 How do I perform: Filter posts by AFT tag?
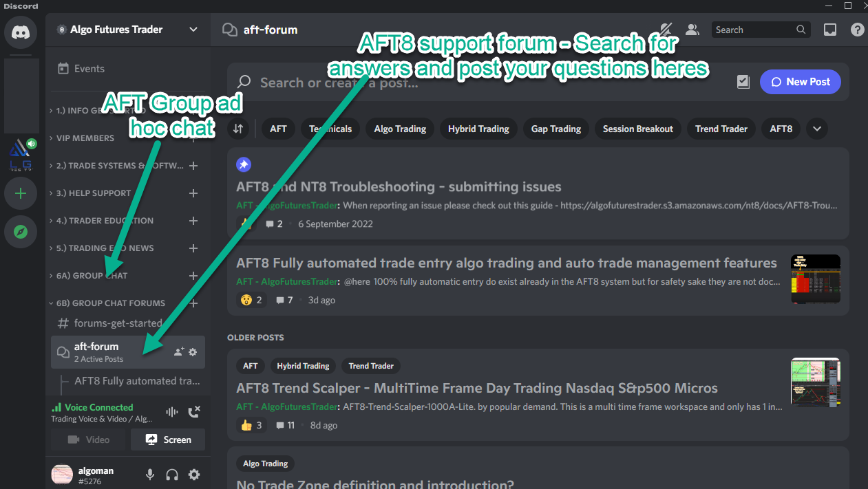(278, 129)
